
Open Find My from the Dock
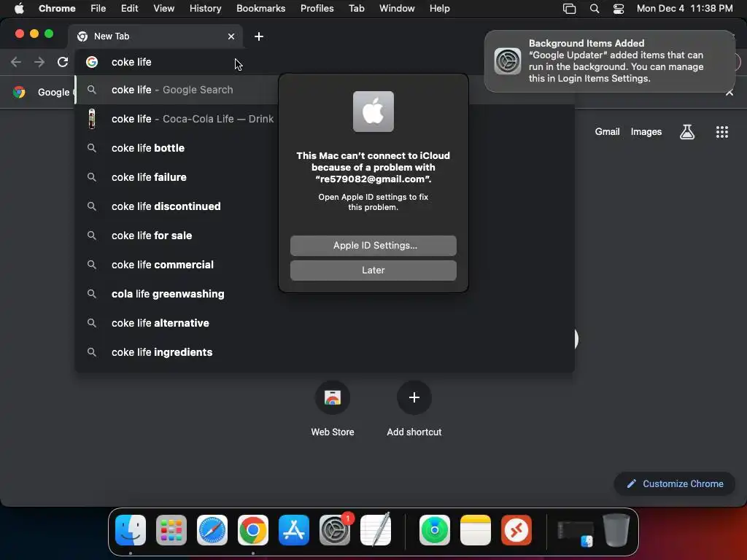pyautogui.click(x=435, y=530)
